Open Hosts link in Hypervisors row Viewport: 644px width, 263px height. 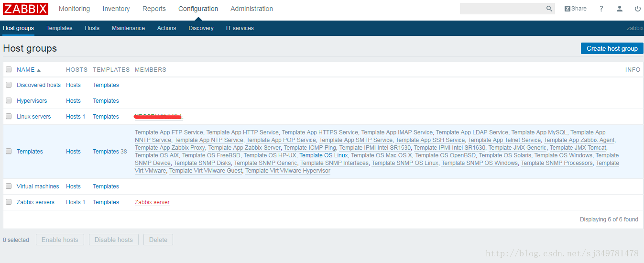coord(73,101)
